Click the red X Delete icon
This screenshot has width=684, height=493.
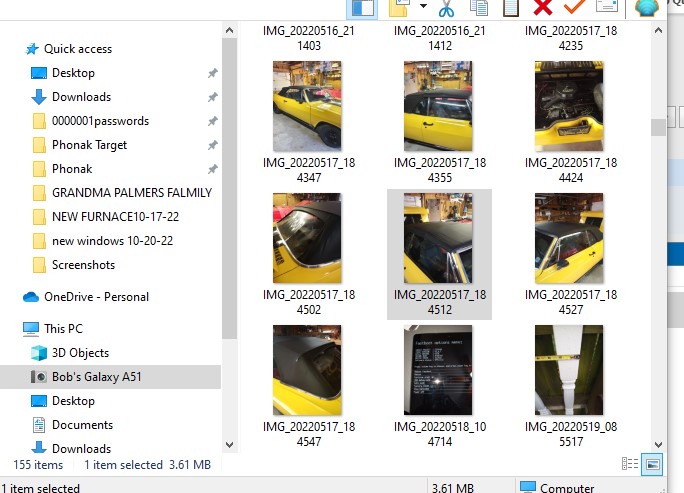(543, 8)
